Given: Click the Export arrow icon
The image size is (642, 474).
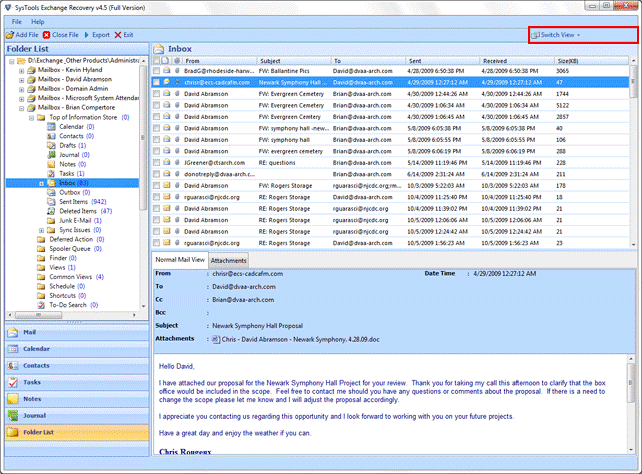Looking at the screenshot, I should pyautogui.click(x=86, y=35).
